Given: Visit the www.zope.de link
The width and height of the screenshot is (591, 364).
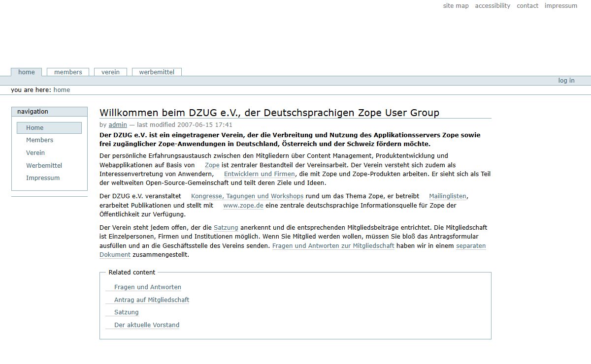Looking at the screenshot, I should click(243, 206).
